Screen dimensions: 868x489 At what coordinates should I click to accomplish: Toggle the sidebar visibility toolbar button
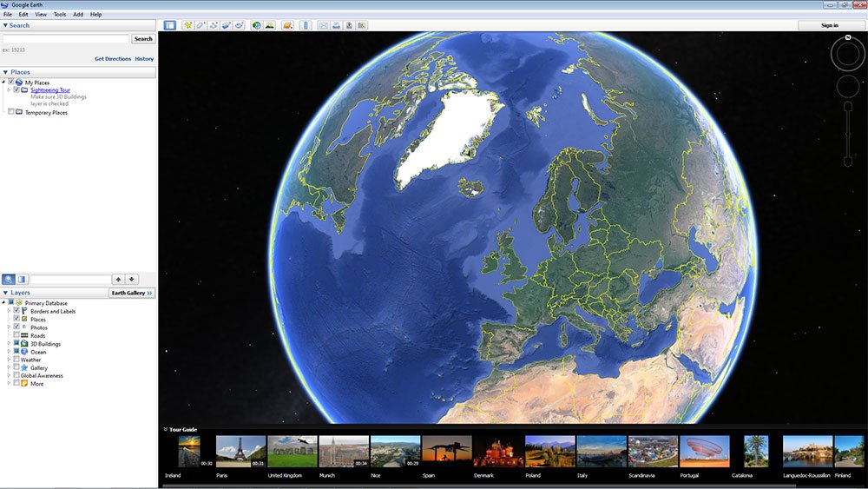coord(170,25)
